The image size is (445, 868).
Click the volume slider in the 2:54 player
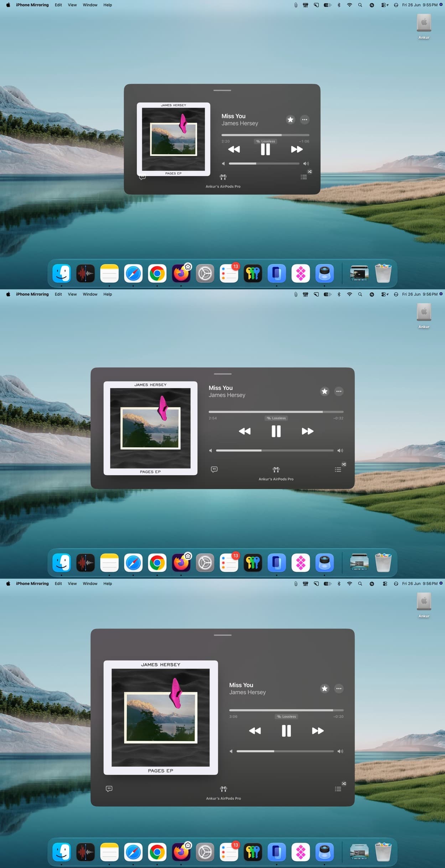pos(275,451)
